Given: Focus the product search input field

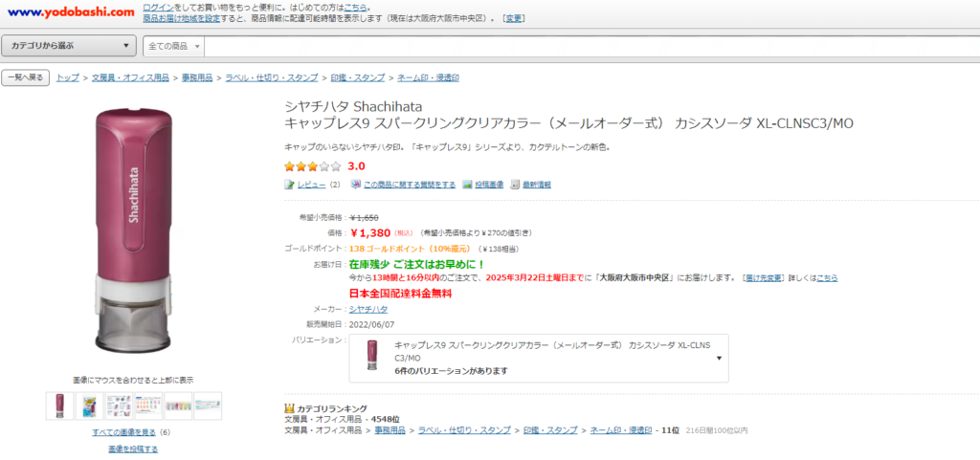Looking at the screenshot, I should pos(591,46).
